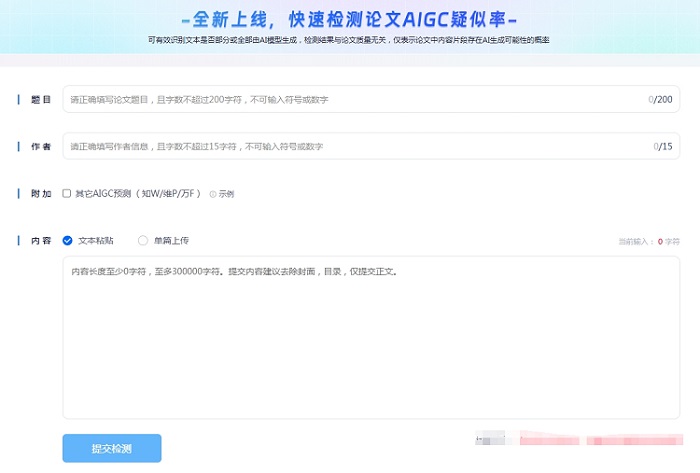Click the banner description text under headline
The image size is (700, 473).
[x=350, y=40]
